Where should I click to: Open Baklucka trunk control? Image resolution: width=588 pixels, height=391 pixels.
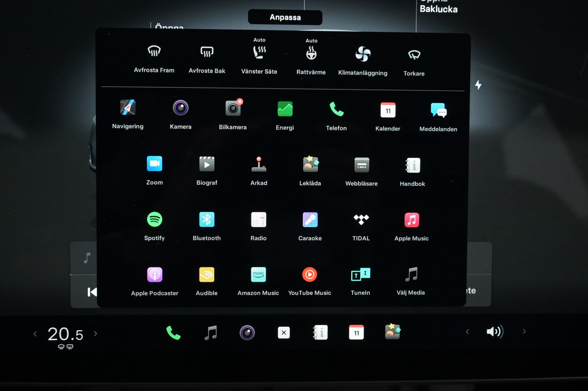click(439, 9)
